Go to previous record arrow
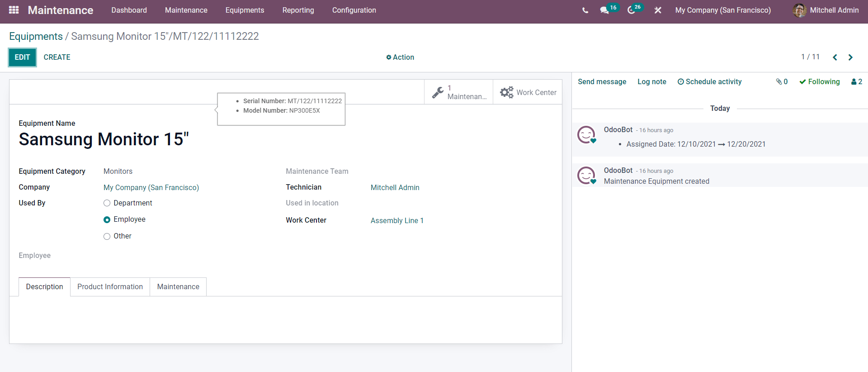The width and height of the screenshot is (868, 372). click(835, 57)
